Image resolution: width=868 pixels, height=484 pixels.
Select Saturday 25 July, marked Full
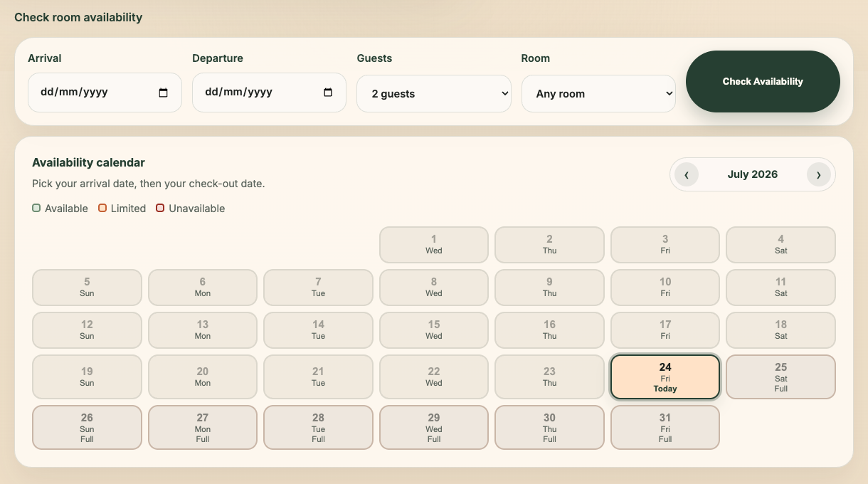pyautogui.click(x=780, y=377)
